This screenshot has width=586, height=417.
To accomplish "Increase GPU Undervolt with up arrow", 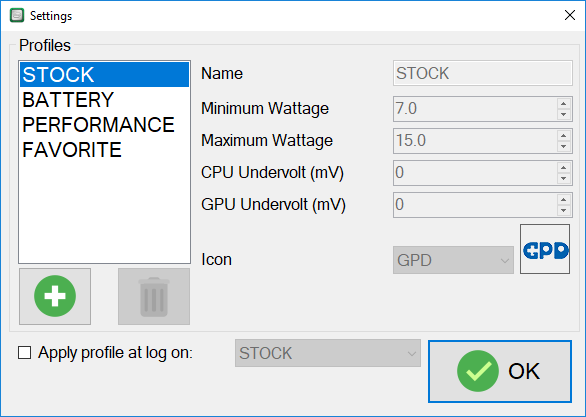I will point(564,200).
